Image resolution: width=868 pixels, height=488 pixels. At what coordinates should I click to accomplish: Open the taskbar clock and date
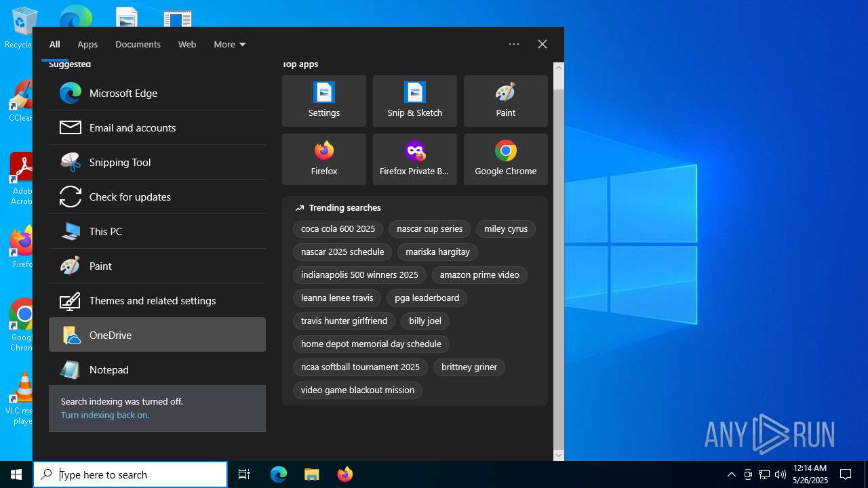810,474
